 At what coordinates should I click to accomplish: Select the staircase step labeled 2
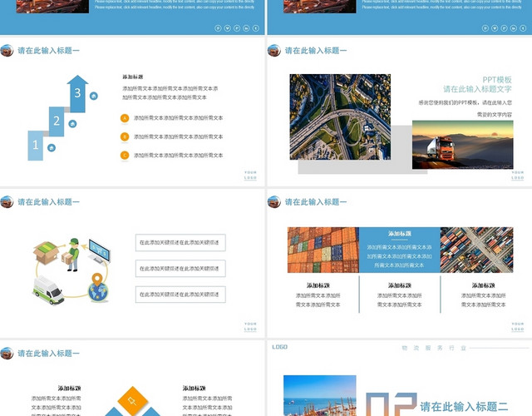pos(57,121)
